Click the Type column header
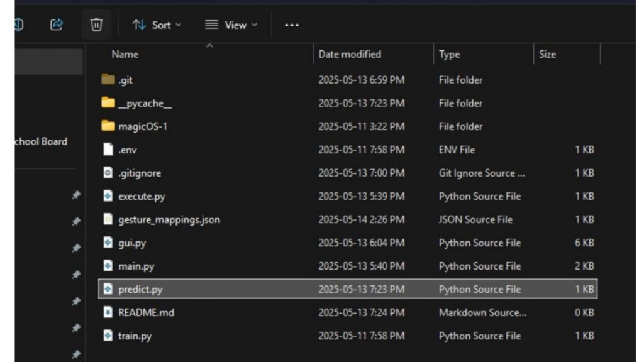Screen dimensions: 644x362 (450, 55)
